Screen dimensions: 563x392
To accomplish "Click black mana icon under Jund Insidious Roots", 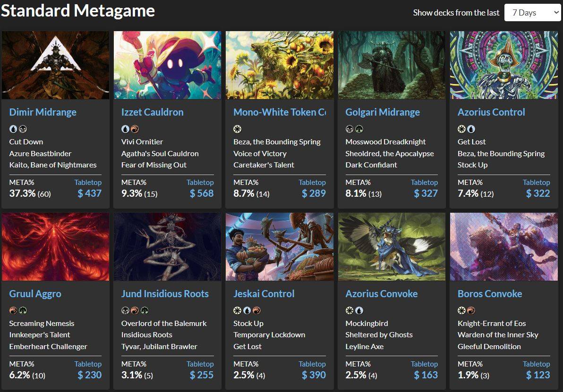I will coord(125,310).
